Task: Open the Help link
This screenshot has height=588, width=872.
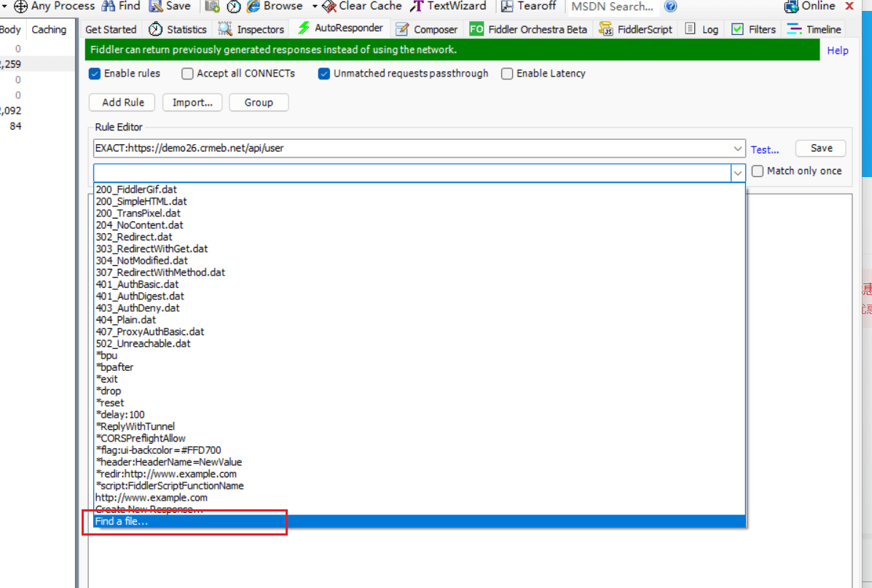Action: pyautogui.click(x=838, y=50)
